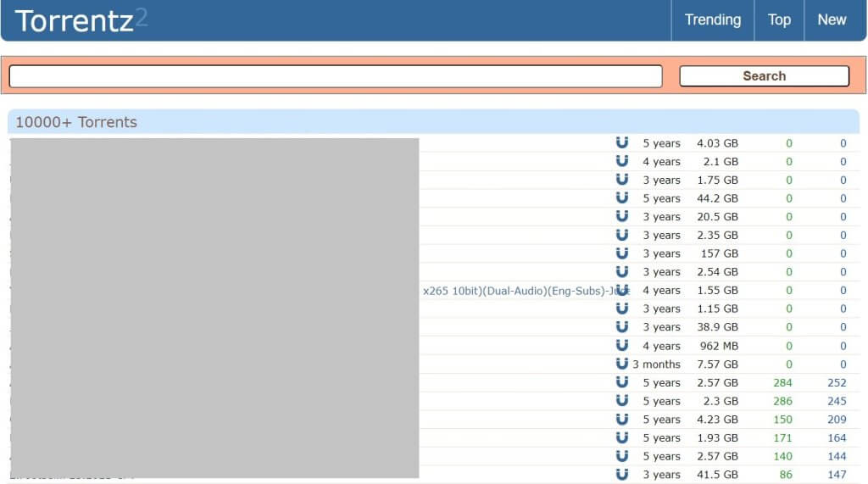Screen dimensions: 868x484
Task: Click the magnet icon for the 4.03 GB torrent
Action: (622, 143)
